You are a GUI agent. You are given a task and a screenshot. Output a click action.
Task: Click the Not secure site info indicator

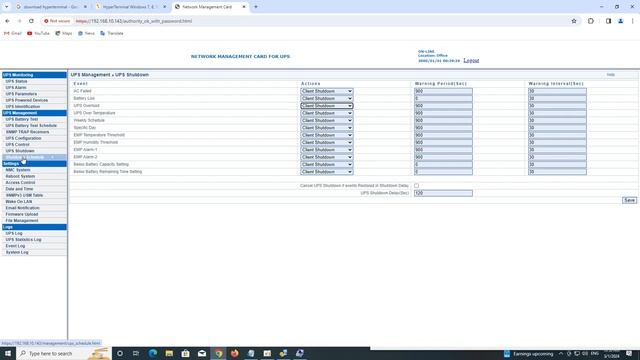(57, 21)
